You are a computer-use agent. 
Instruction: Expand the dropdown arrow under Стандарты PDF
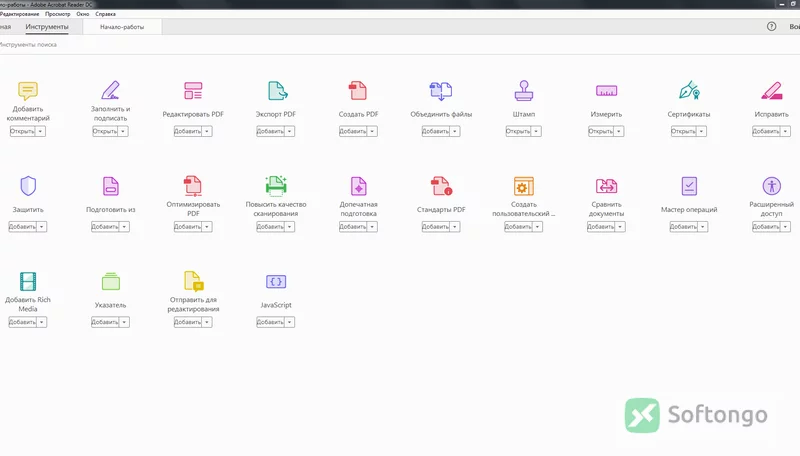click(455, 227)
